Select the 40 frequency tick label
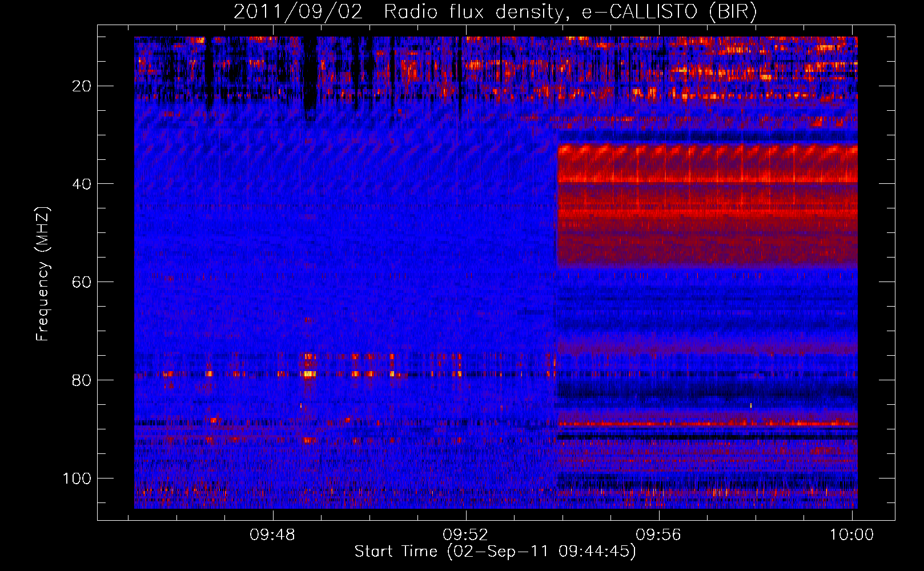The width and height of the screenshot is (924, 571). [x=82, y=184]
